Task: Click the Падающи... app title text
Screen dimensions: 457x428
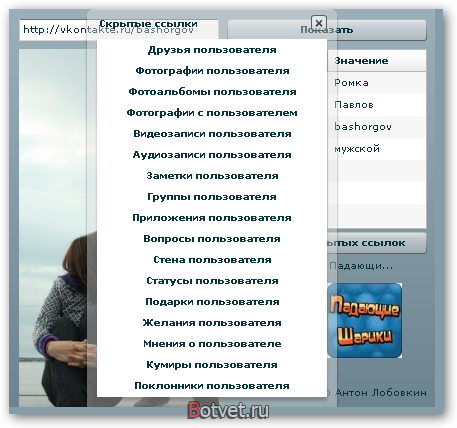Action: 361,266
